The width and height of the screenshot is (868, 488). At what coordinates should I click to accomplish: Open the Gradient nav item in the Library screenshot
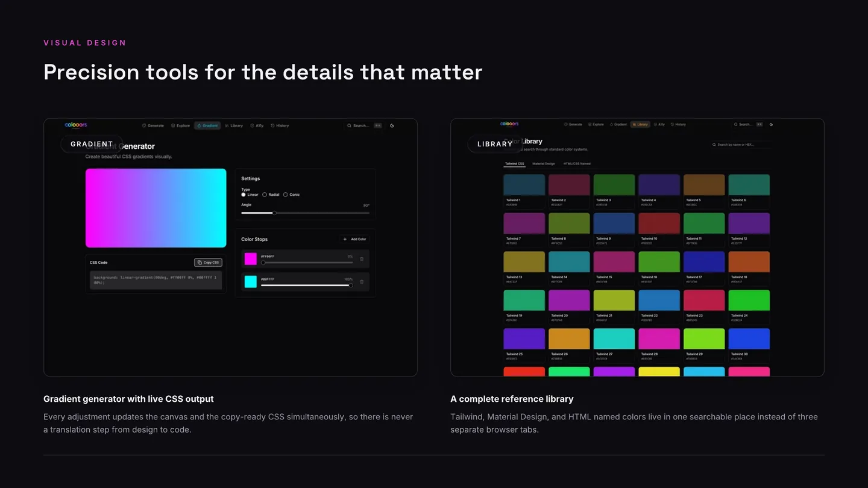618,125
